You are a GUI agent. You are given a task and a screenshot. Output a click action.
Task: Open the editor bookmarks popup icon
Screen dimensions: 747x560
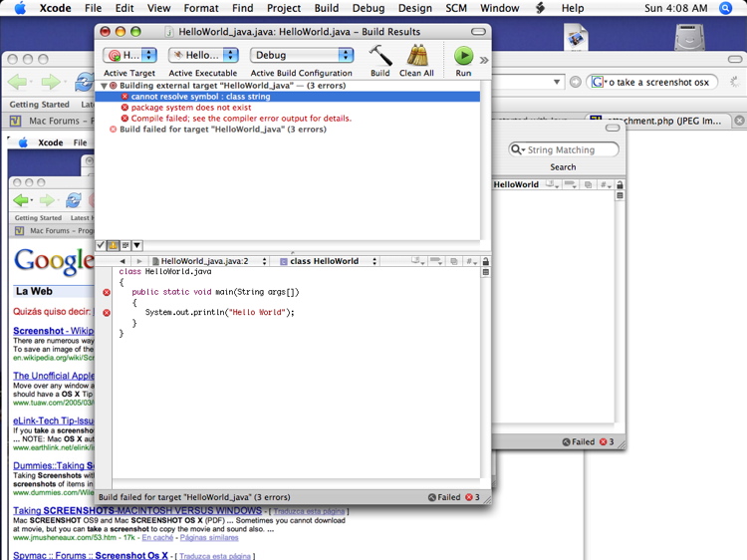pos(418,261)
